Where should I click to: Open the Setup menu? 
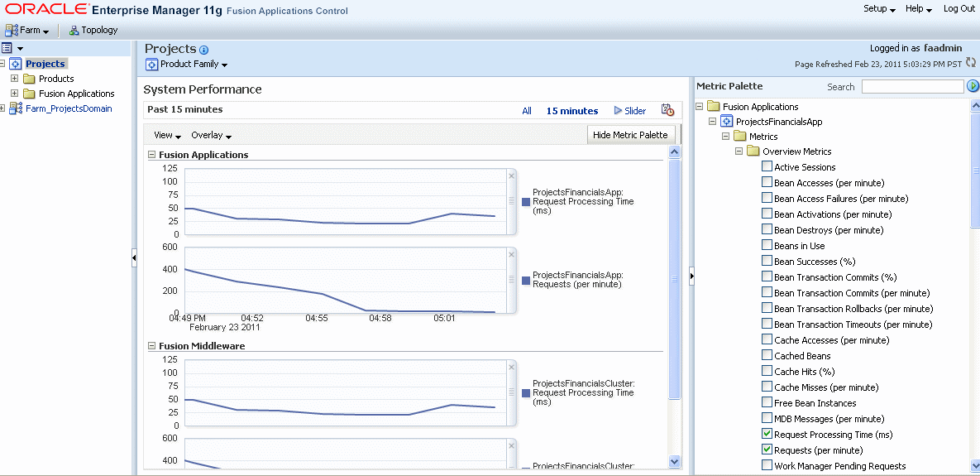pos(879,9)
